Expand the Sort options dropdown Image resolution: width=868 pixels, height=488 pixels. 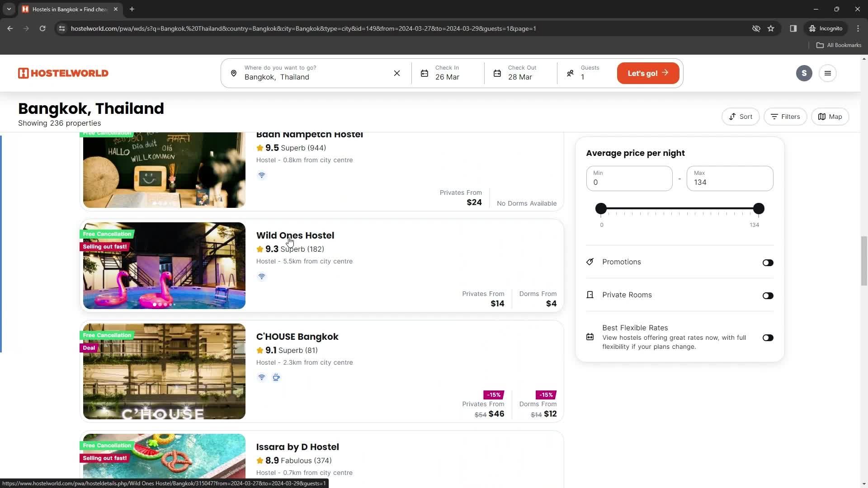[741, 116]
